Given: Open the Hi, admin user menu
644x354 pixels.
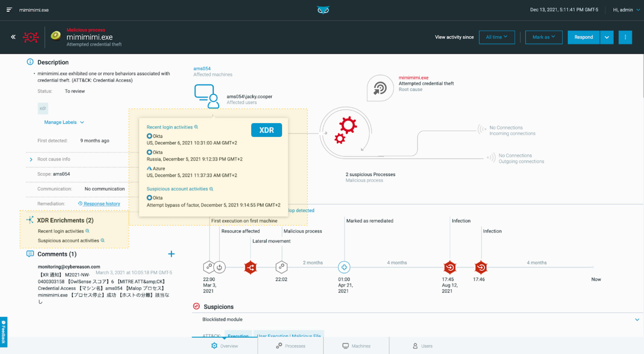Looking at the screenshot, I should [626, 10].
